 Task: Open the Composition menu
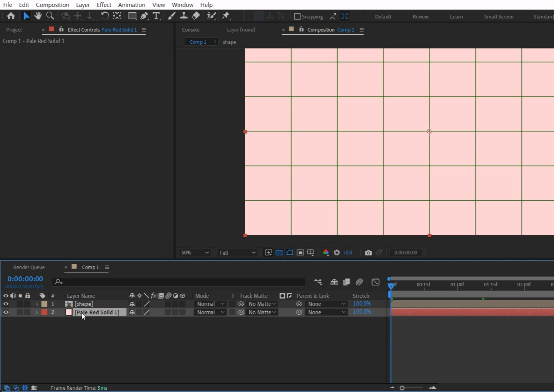tap(53, 5)
